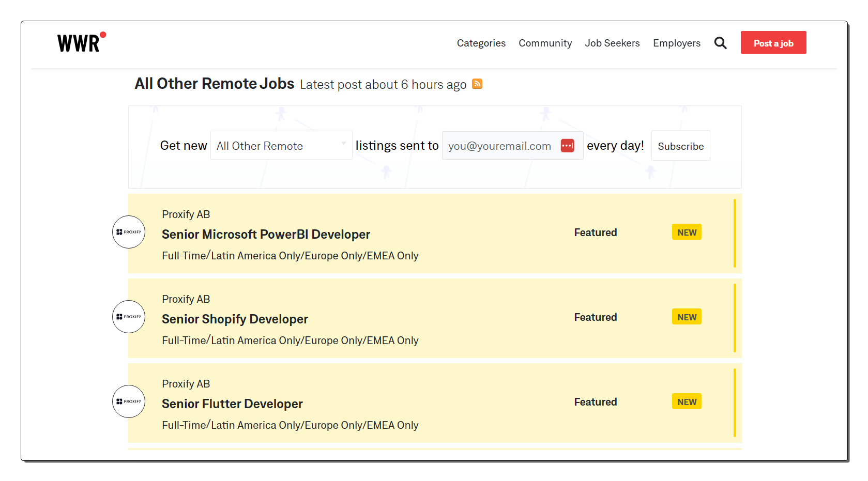
Task: Open the Job Seekers menu
Action: pyautogui.click(x=612, y=43)
